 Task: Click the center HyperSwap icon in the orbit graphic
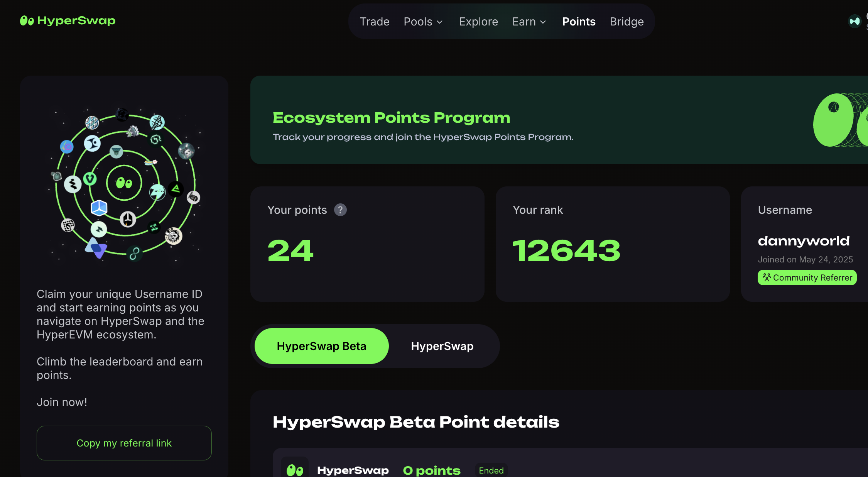click(x=124, y=183)
